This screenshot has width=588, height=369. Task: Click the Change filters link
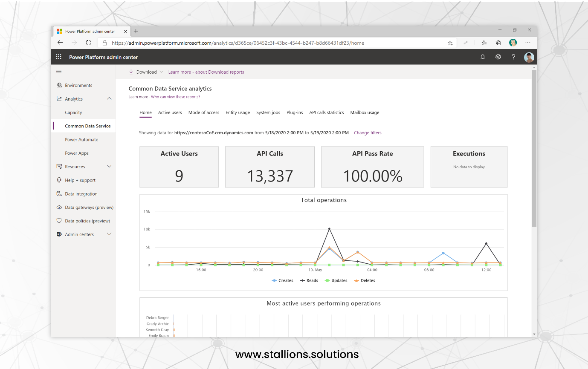pos(368,133)
